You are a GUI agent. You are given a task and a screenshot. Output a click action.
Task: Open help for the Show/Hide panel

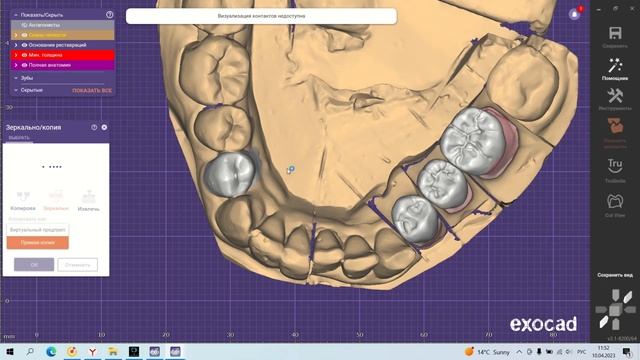tap(109, 15)
